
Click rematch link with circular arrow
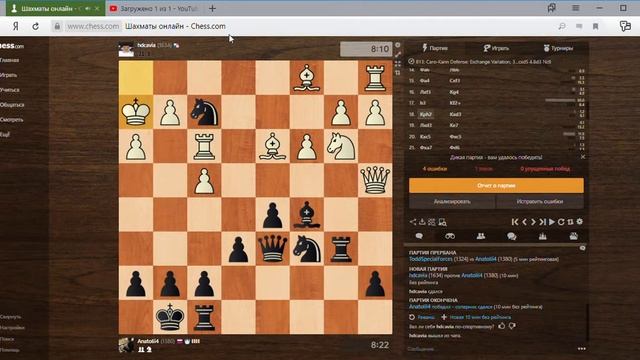(x=422, y=317)
